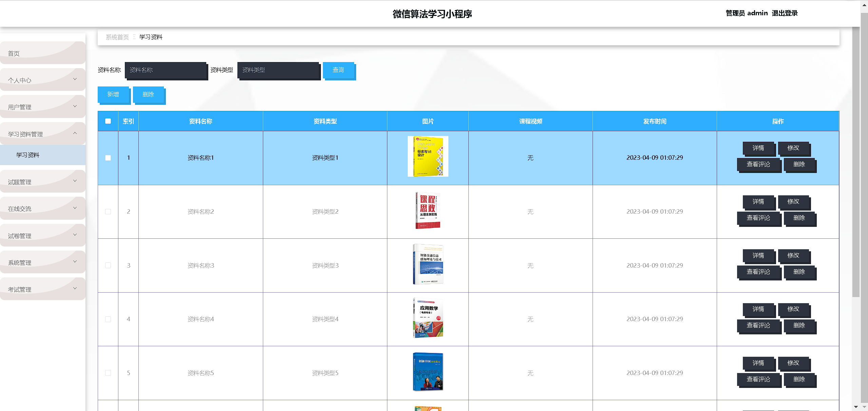
Task: Open the red 课程思政 book cover image
Action: (428, 210)
